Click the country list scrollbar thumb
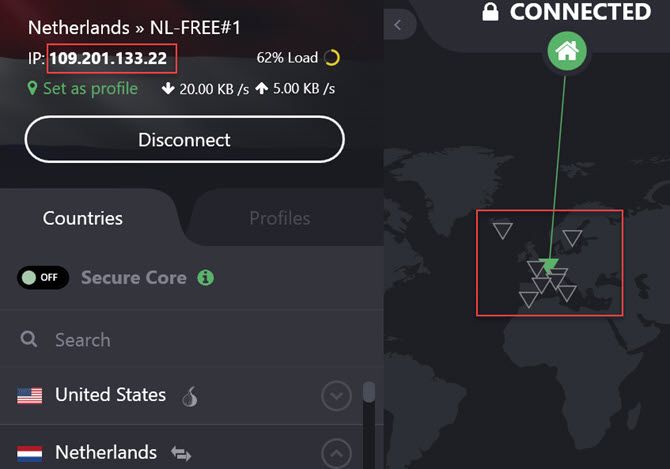Screen dimensions: 670x469 pyautogui.click(x=369, y=392)
